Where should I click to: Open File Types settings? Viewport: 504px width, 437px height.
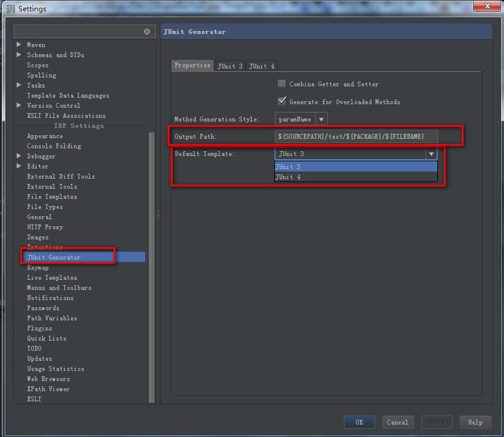(x=45, y=207)
